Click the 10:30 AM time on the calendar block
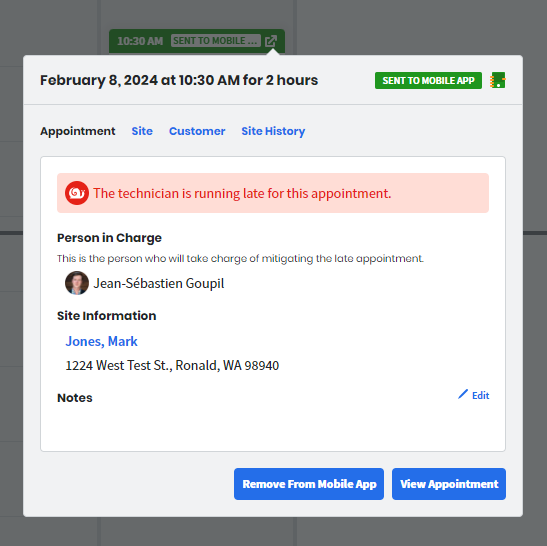The image size is (547, 546). (140, 41)
